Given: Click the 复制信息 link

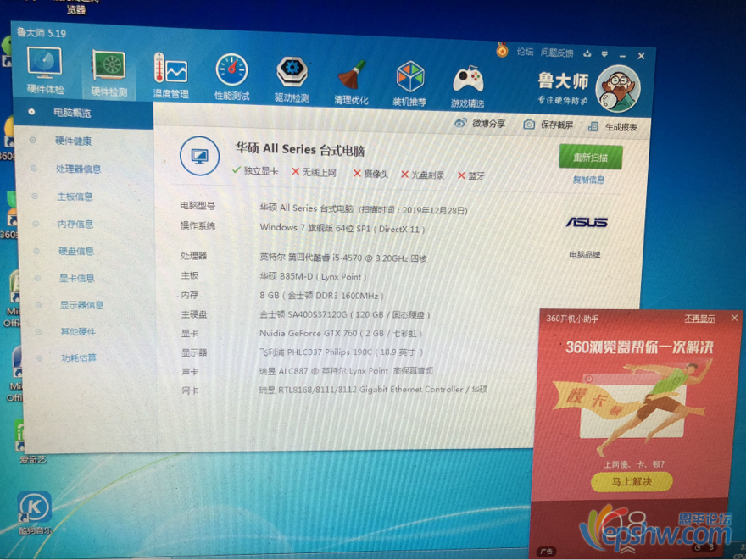Looking at the screenshot, I should click(588, 180).
